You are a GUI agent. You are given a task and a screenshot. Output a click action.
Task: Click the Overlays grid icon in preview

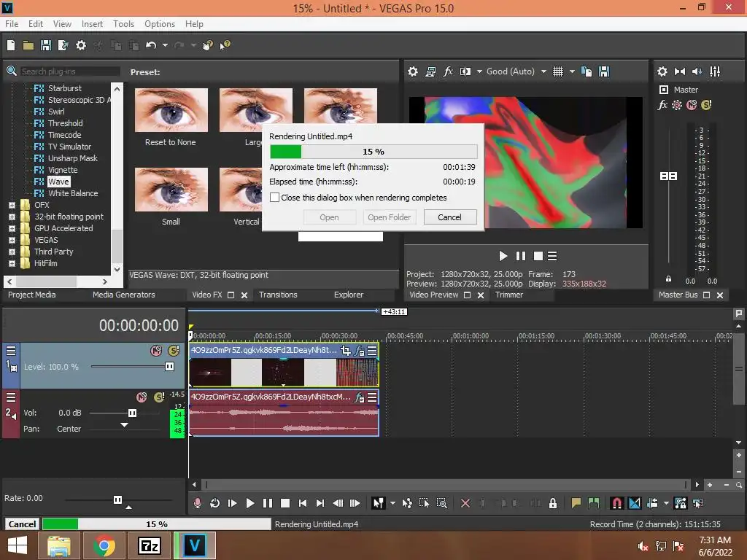pyautogui.click(x=558, y=71)
